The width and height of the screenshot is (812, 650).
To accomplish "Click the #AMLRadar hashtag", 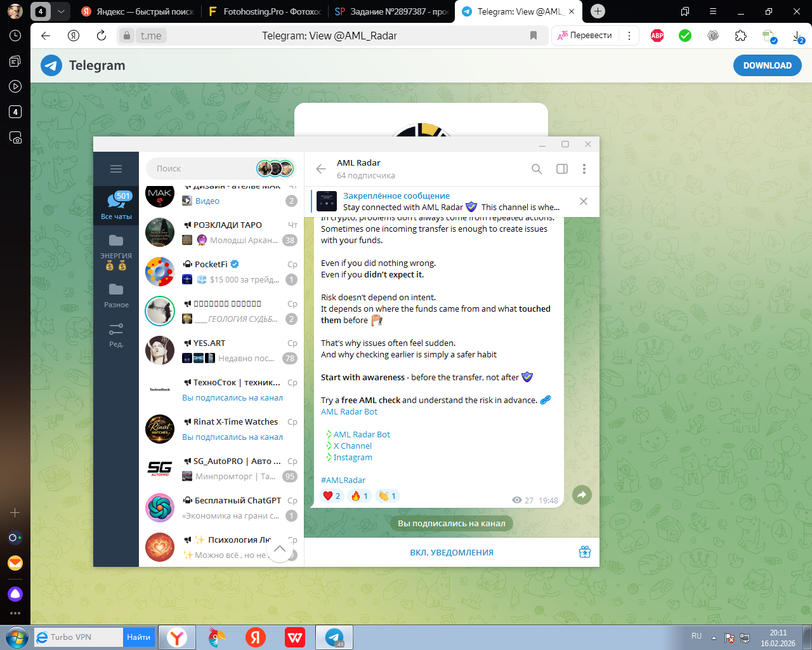I will coord(343,480).
